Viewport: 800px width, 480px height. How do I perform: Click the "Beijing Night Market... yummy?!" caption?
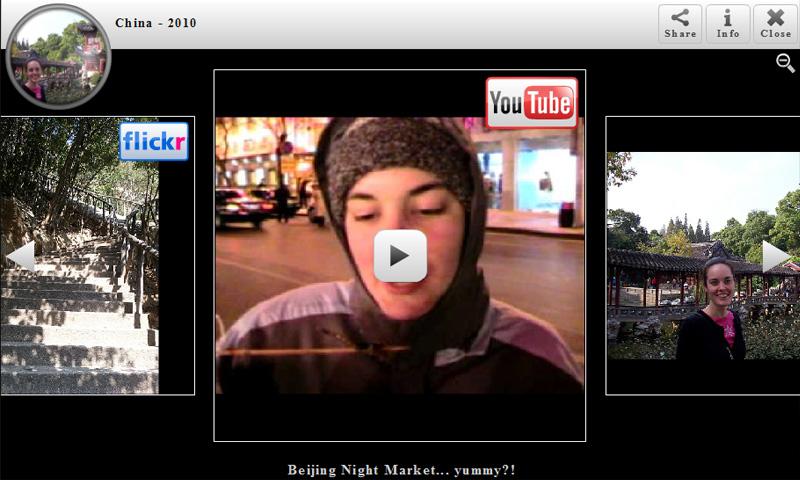pyautogui.click(x=400, y=470)
